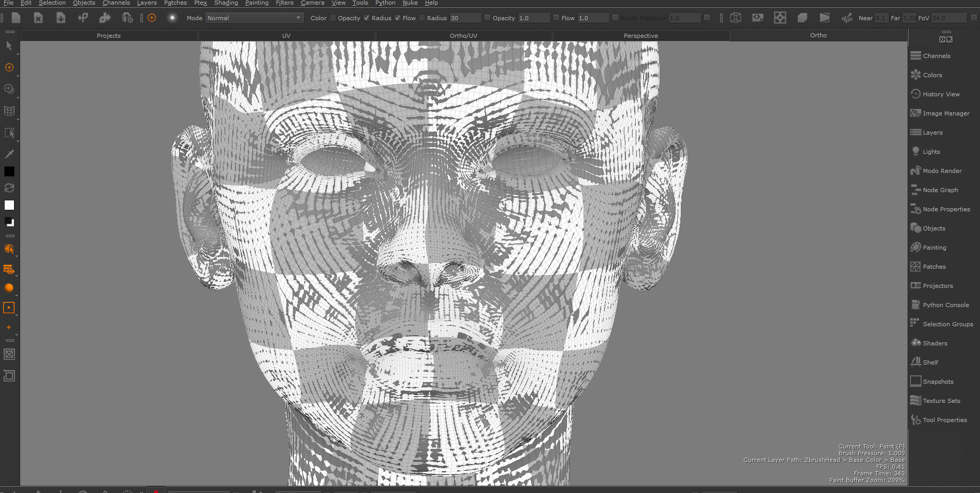Click the satellite-shaped toolbar icon
Viewport: 980px width, 493px height.
pos(847,18)
